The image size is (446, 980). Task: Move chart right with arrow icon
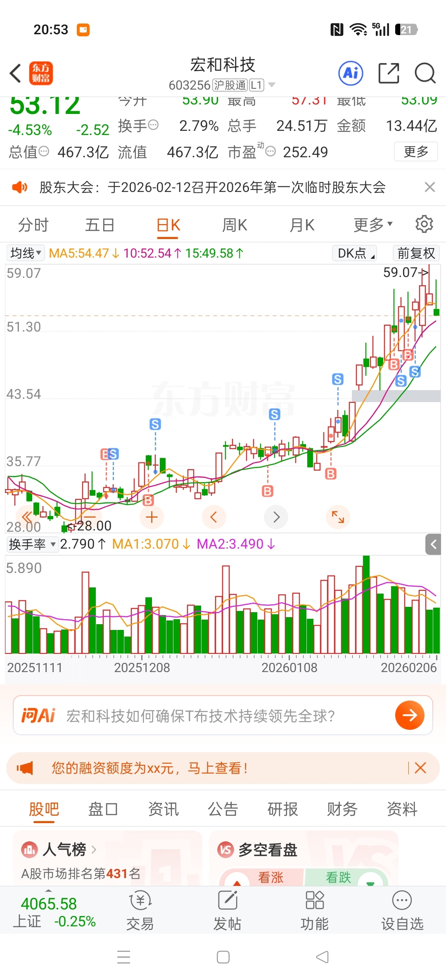276,517
